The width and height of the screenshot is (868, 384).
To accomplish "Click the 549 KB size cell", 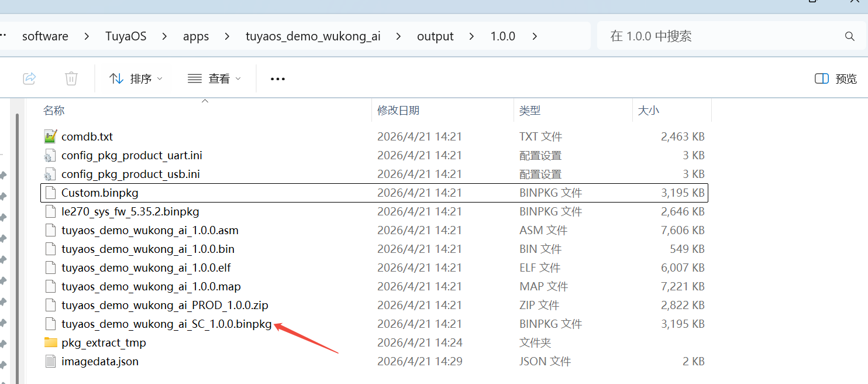I will pyautogui.click(x=687, y=249).
